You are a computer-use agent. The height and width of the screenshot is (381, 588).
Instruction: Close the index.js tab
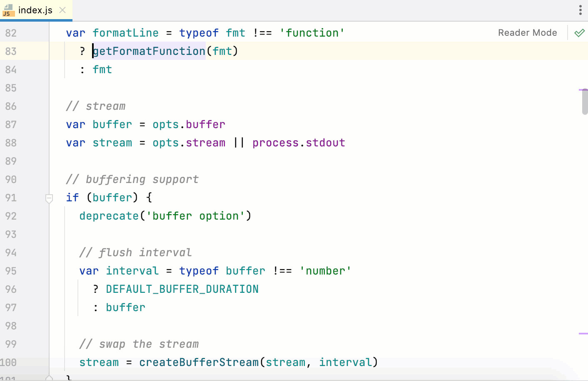pyautogui.click(x=63, y=11)
